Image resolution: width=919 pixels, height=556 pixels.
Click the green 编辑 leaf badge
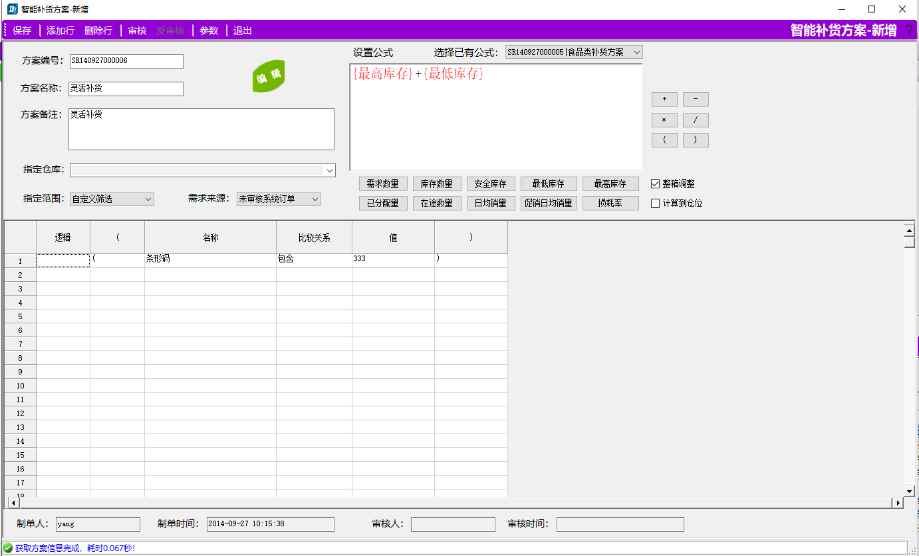click(x=268, y=77)
